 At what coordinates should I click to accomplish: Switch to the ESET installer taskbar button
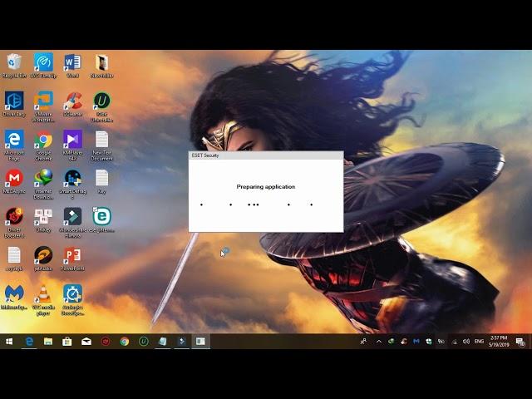200,342
